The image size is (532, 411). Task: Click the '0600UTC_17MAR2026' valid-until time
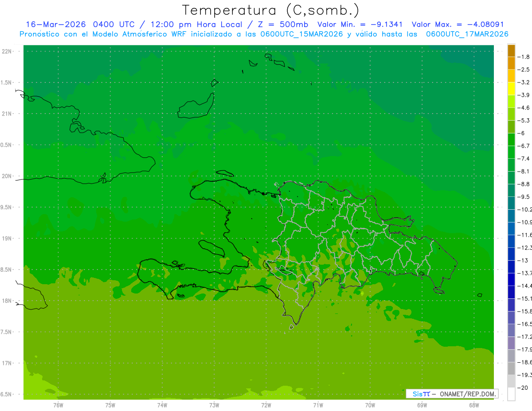pyautogui.click(x=467, y=34)
